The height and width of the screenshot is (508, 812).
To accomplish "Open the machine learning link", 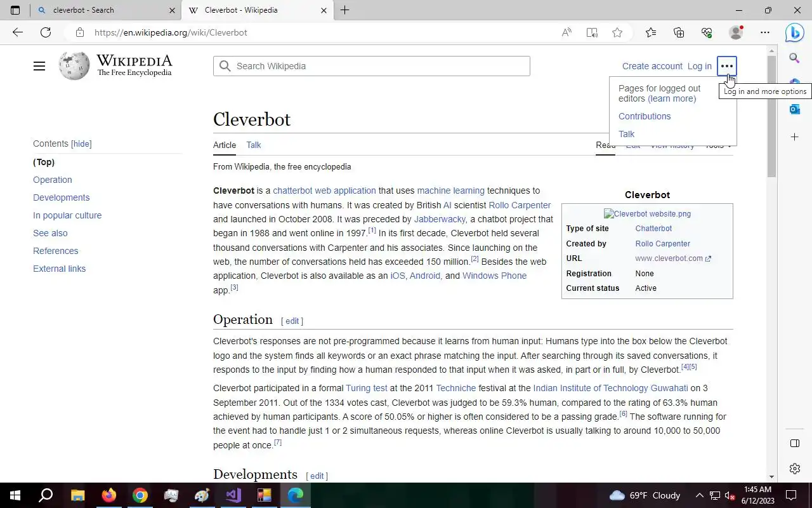I will (450, 190).
